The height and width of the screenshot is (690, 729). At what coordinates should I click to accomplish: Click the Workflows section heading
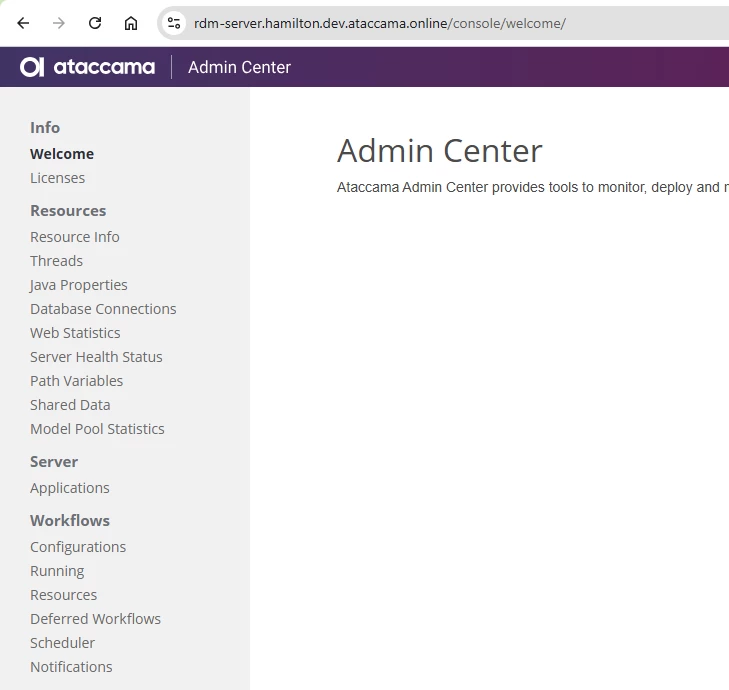point(70,521)
